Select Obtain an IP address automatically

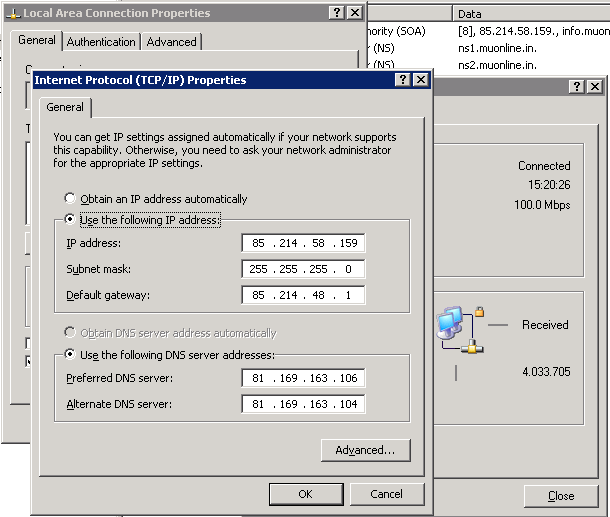[156, 199]
